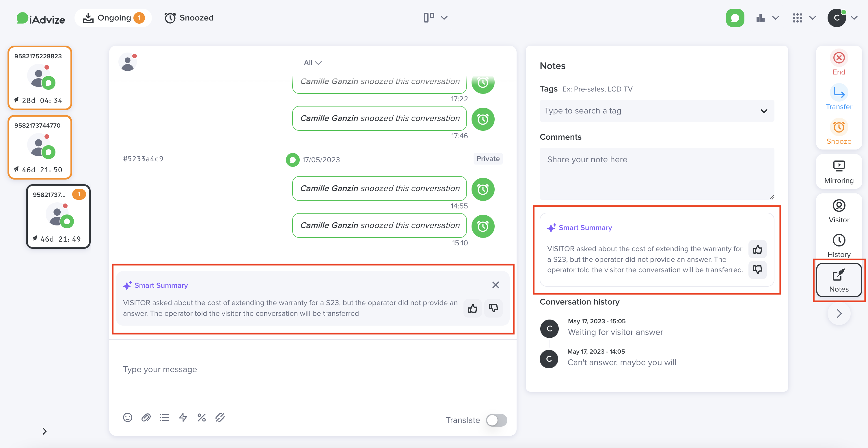
Task: Open the Ongoing conversations tab
Action: click(113, 18)
